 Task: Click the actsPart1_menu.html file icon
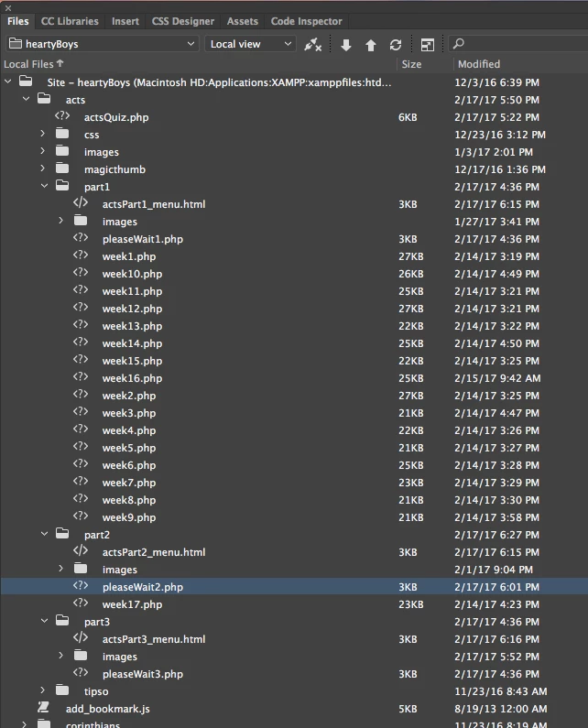click(81, 203)
